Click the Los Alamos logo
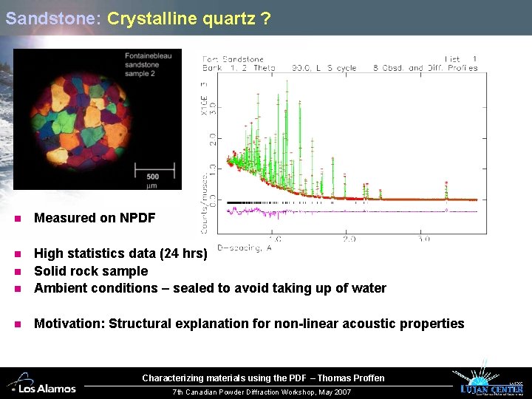 point(41,383)
